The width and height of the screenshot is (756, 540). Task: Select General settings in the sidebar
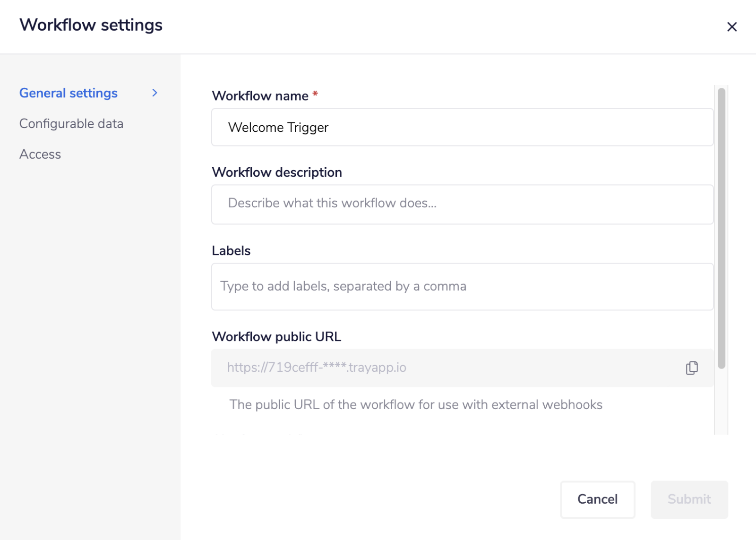pyautogui.click(x=68, y=93)
